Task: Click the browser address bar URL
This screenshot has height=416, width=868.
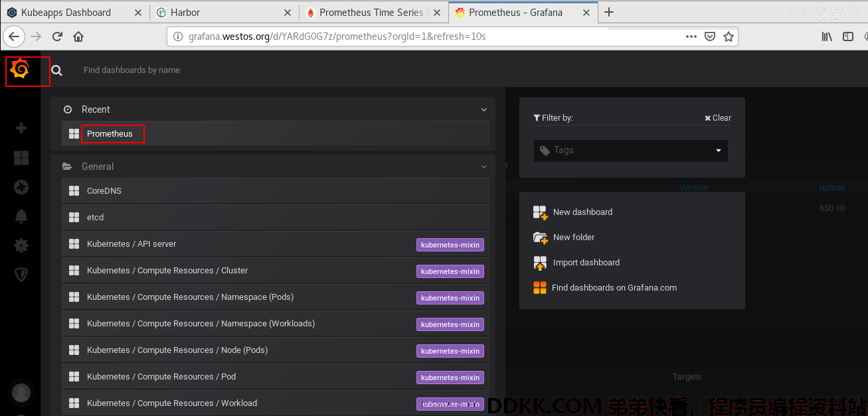Action: [x=337, y=36]
